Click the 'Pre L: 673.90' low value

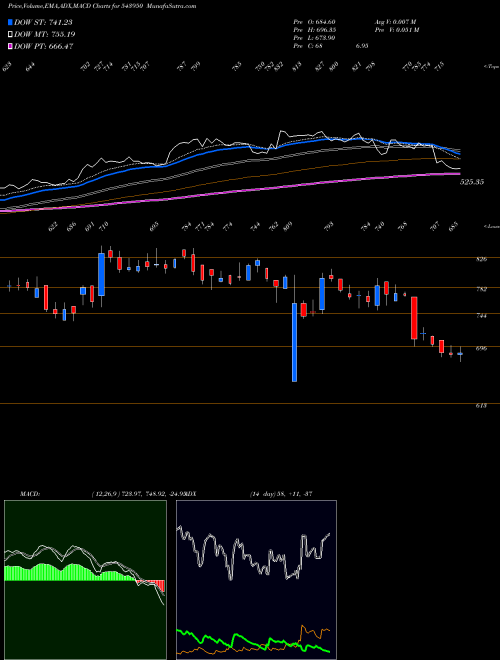[x=314, y=38]
